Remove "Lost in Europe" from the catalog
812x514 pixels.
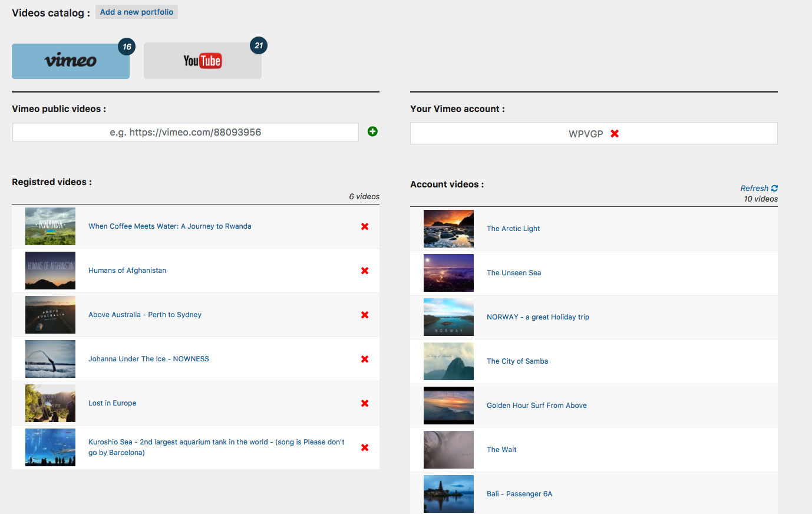coord(365,403)
